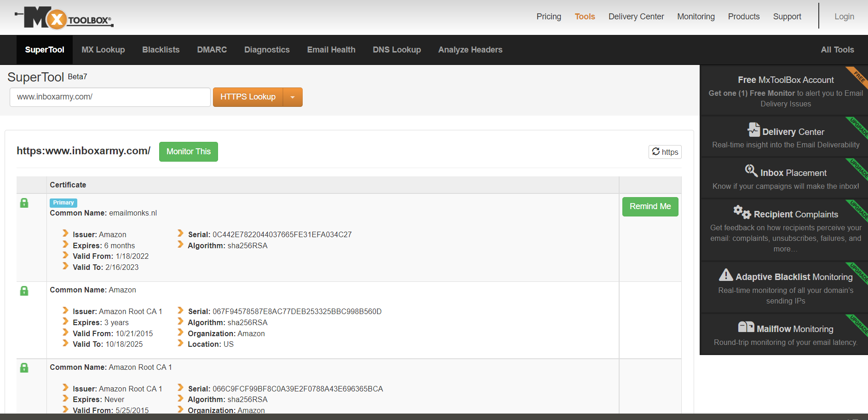The height and width of the screenshot is (420, 868).
Task: Click the Recipient Complaints gears icon
Action: click(x=741, y=212)
